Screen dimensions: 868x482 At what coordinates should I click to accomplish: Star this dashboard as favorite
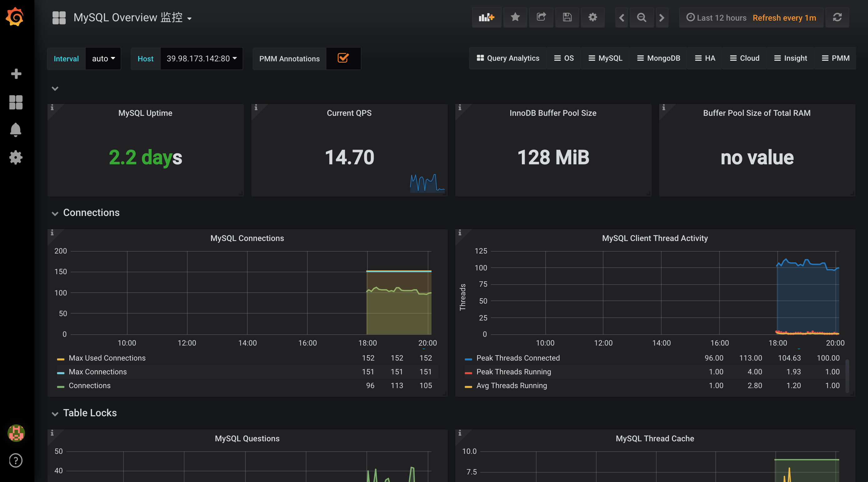[515, 18]
